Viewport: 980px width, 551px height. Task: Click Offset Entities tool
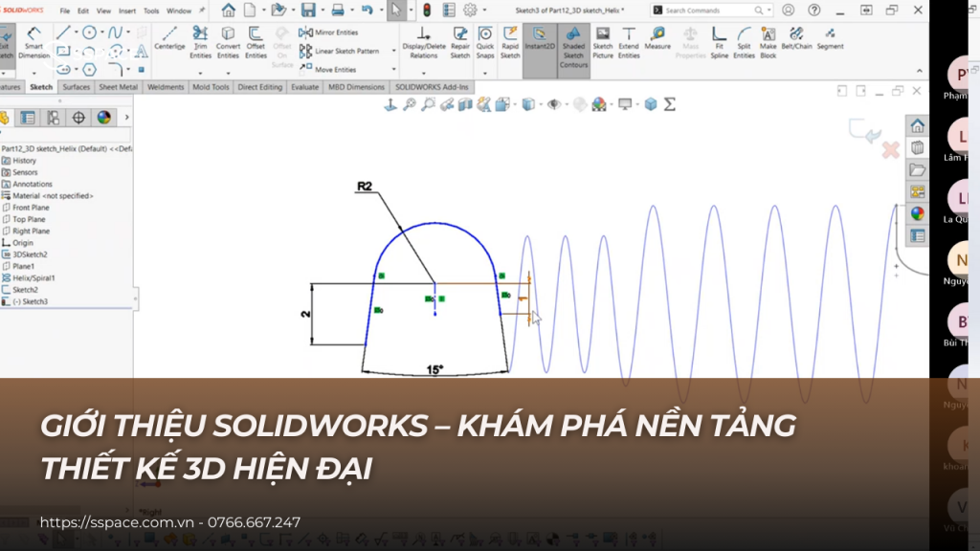pos(256,42)
